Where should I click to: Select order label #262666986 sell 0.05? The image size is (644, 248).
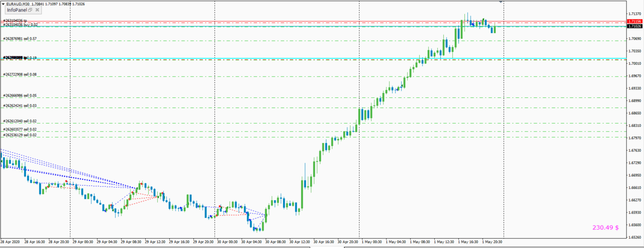pos(20,95)
